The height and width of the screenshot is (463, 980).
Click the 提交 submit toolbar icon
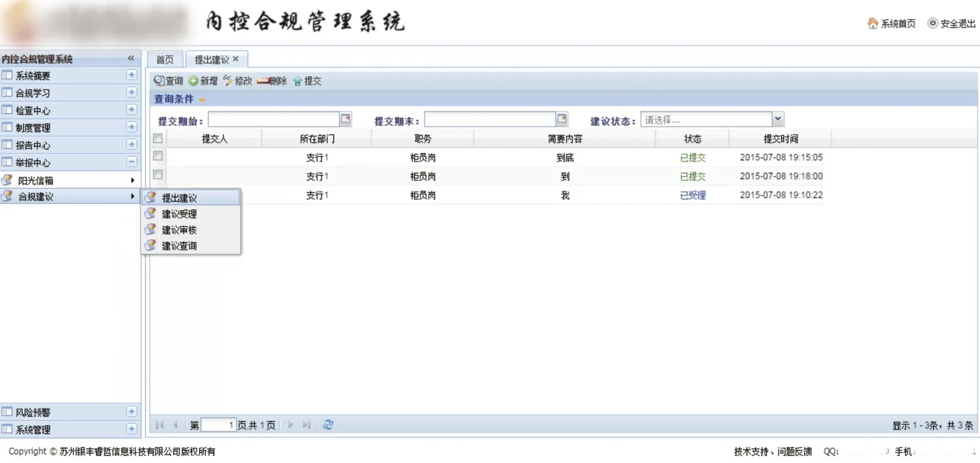click(297, 81)
